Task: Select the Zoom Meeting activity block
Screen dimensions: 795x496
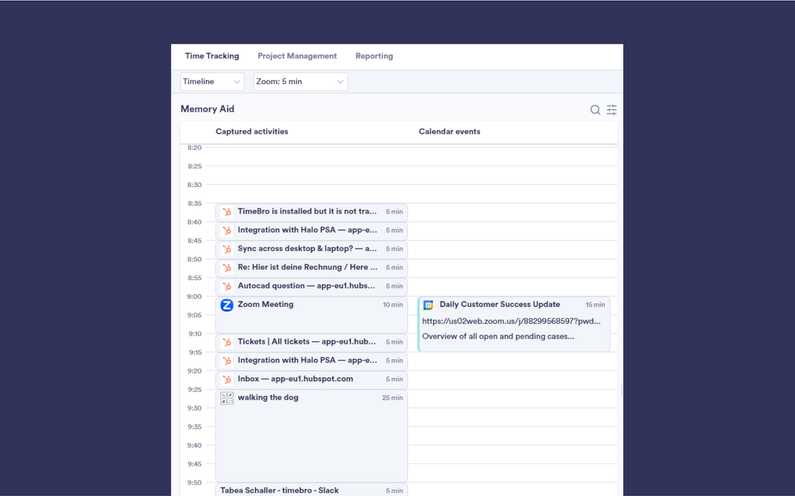Action: coord(311,315)
